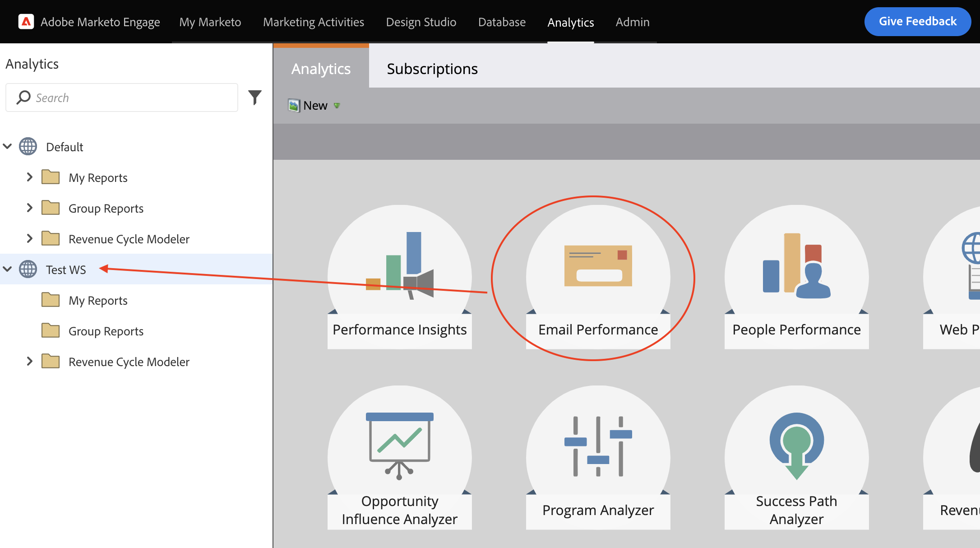Select the Test WS workspace globe
The image size is (980, 548).
point(28,269)
